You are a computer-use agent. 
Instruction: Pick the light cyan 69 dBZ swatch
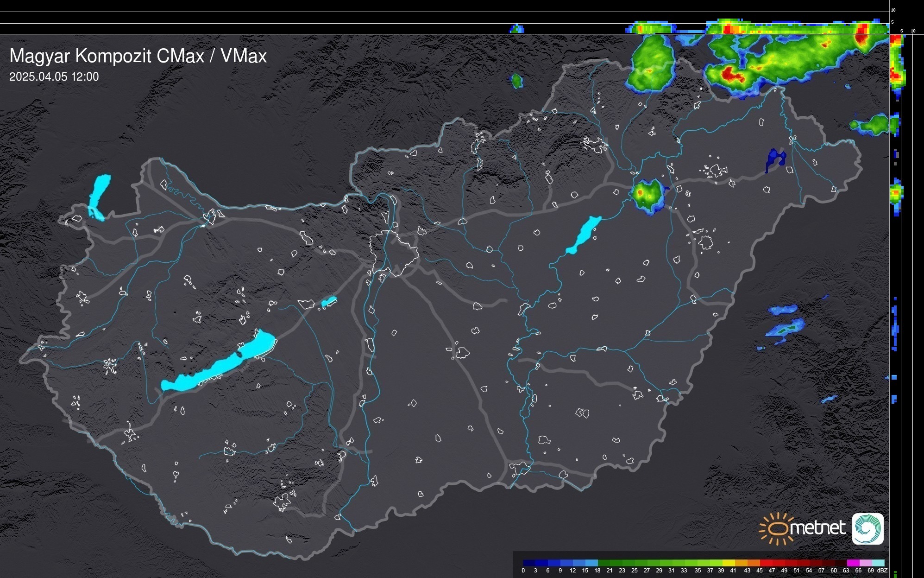878,563
